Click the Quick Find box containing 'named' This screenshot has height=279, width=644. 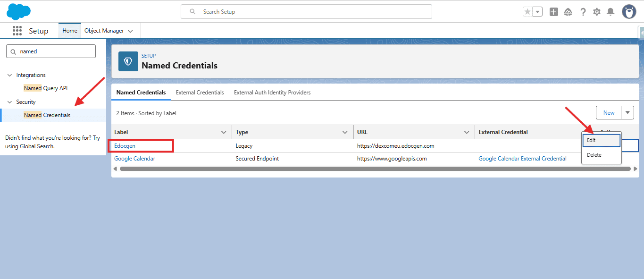coord(51,51)
